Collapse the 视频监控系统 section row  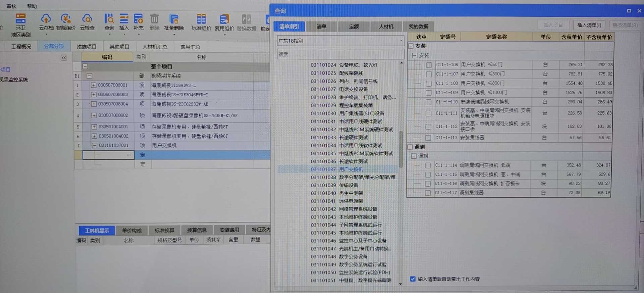89,76
